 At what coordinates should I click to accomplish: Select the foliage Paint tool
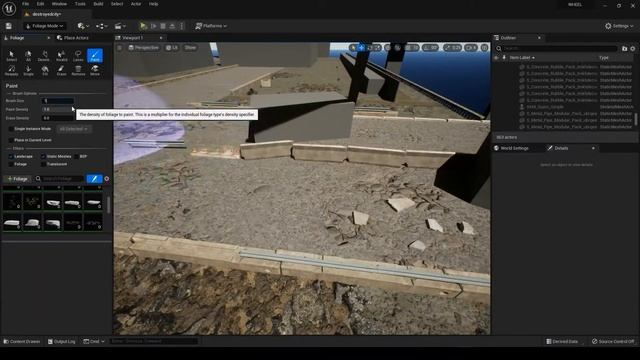click(x=95, y=56)
